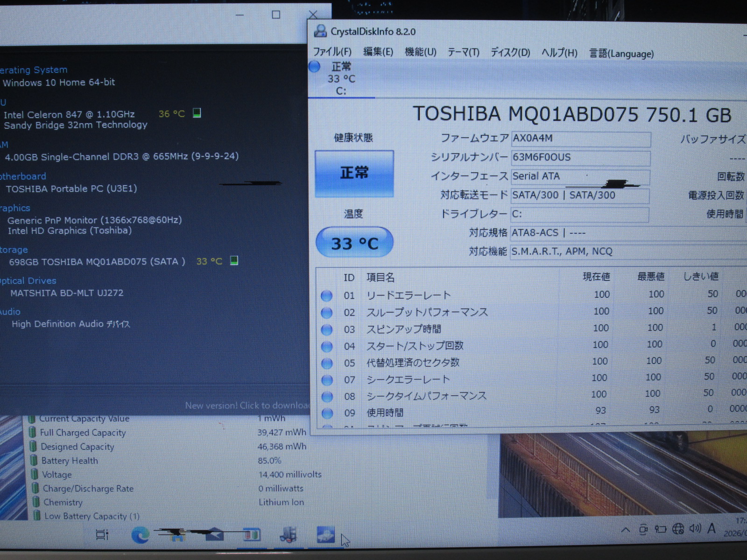747x560 pixels.
Task: Click the Battery Health row
Action: 70,461
